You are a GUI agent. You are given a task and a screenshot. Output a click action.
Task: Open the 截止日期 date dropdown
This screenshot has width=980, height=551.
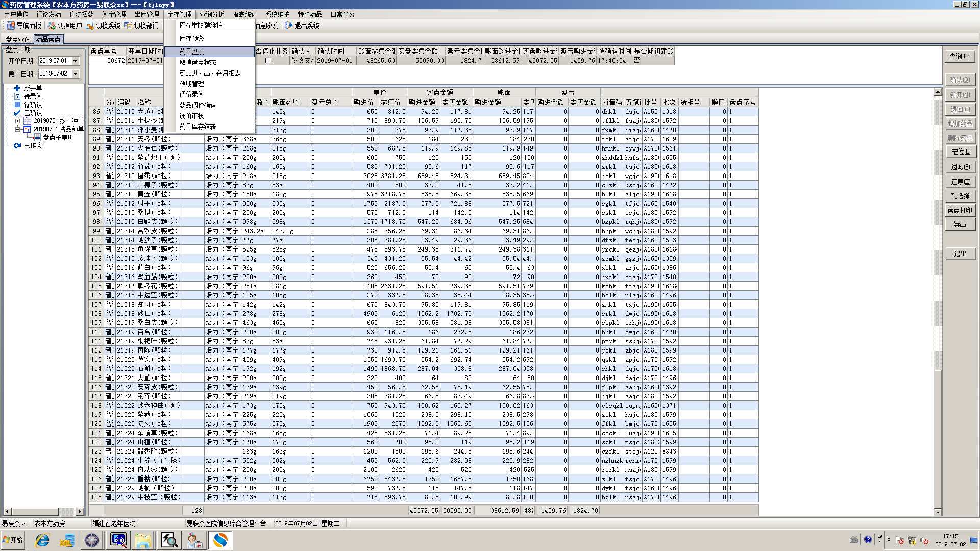click(x=76, y=74)
